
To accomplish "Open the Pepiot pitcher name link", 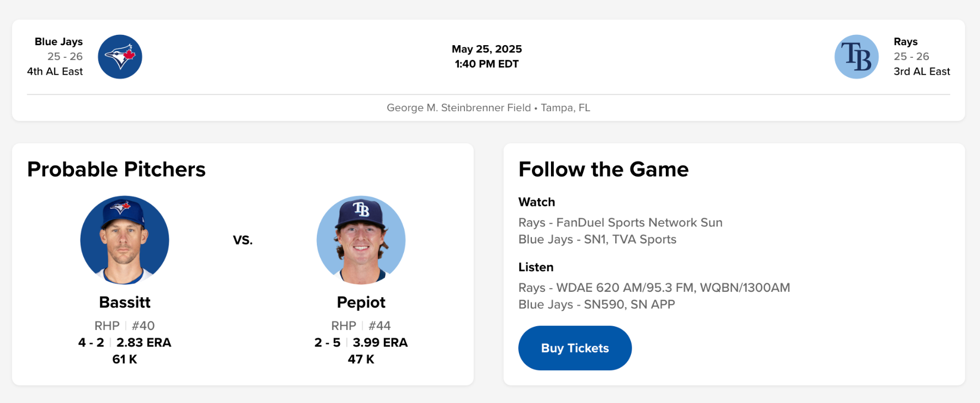I will pyautogui.click(x=361, y=302).
